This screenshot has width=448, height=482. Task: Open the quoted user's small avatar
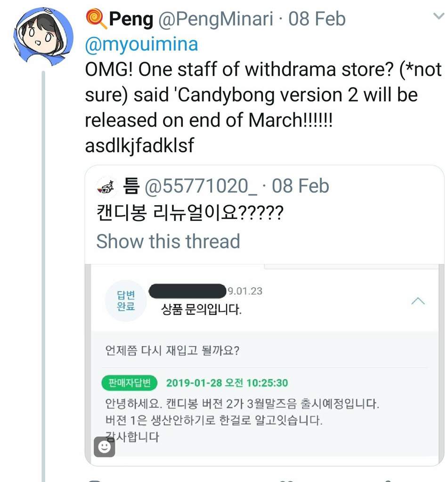click(106, 187)
